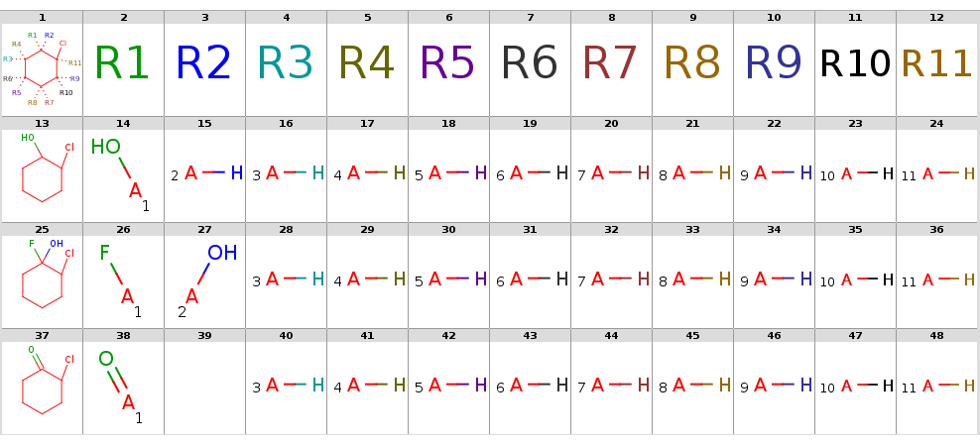Select the blue R2 column header cell
This screenshot has height=445, width=980.
point(204,65)
